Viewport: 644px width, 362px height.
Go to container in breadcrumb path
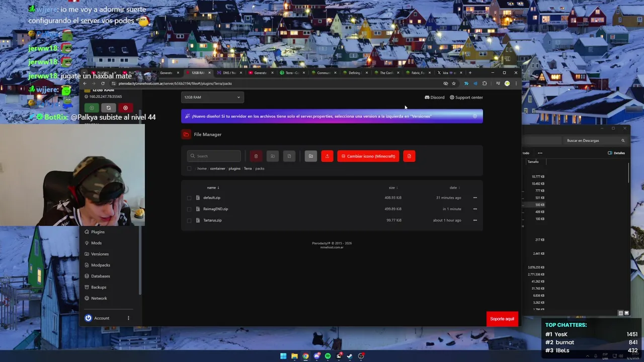click(x=217, y=168)
